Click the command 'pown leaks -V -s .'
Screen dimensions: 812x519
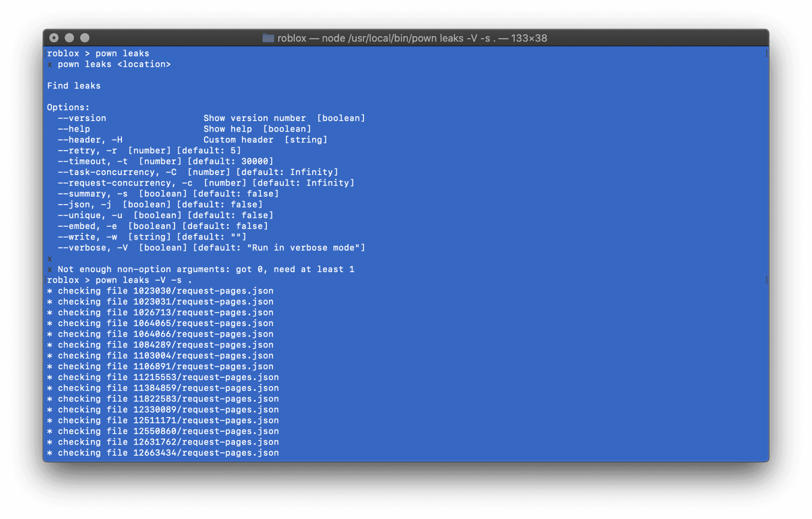(143, 280)
